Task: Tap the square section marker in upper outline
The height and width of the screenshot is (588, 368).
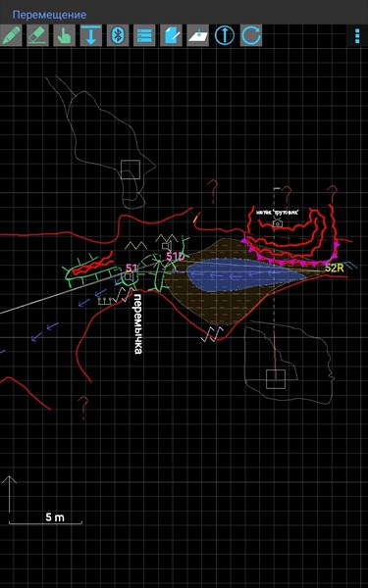Action: pos(131,170)
